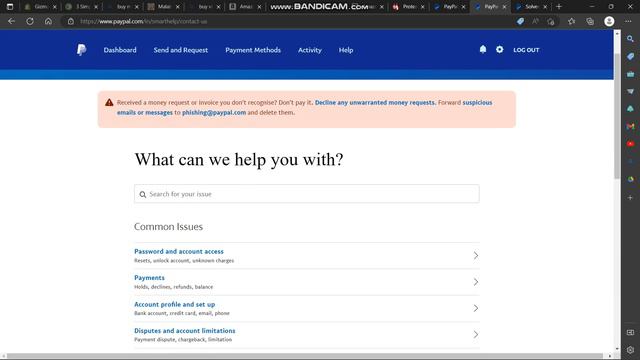Expand Payments row chevron

pyautogui.click(x=476, y=282)
